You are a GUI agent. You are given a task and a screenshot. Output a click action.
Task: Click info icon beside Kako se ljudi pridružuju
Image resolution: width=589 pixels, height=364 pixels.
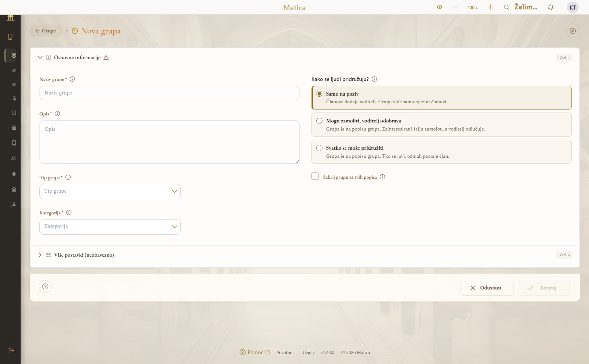click(374, 79)
